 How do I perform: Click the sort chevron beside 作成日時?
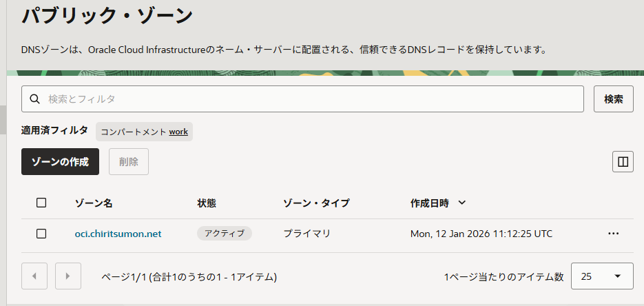pyautogui.click(x=461, y=203)
